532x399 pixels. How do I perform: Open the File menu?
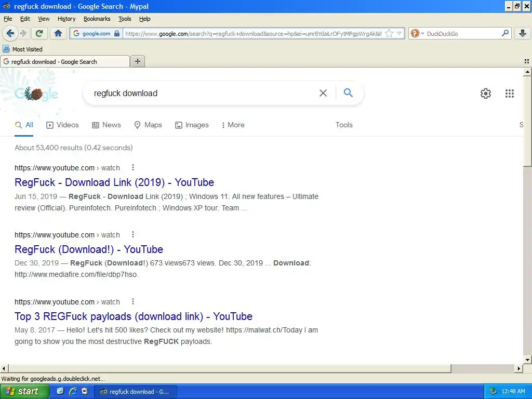coord(8,19)
